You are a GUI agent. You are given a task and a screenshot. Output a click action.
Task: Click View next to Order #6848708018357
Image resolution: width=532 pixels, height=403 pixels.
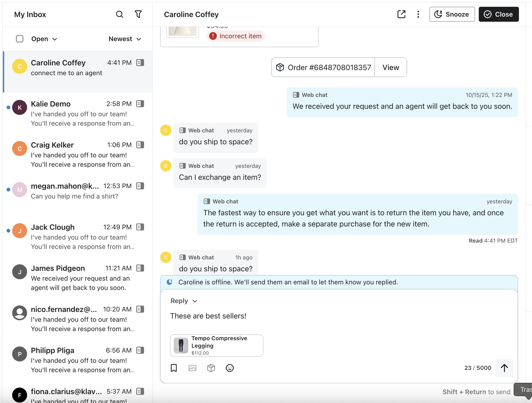390,67
